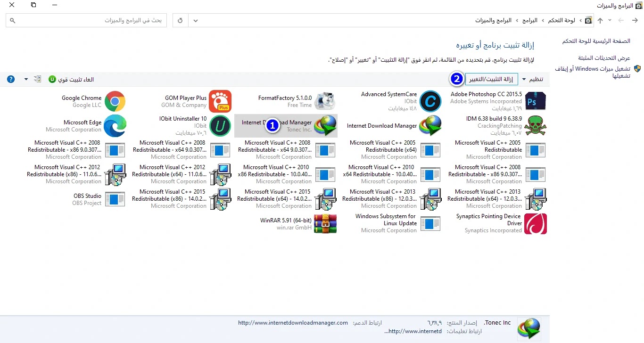Open the تنظيم (Organize) dropdown menu
The width and height of the screenshot is (644, 343).
point(533,79)
